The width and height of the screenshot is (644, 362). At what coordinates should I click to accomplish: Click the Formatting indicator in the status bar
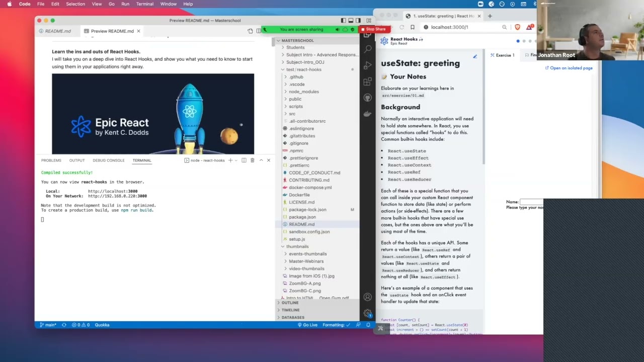pos(337,325)
